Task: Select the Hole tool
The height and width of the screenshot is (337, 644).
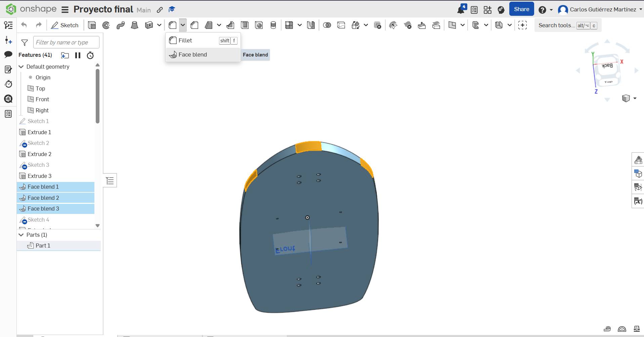Action: point(259,25)
